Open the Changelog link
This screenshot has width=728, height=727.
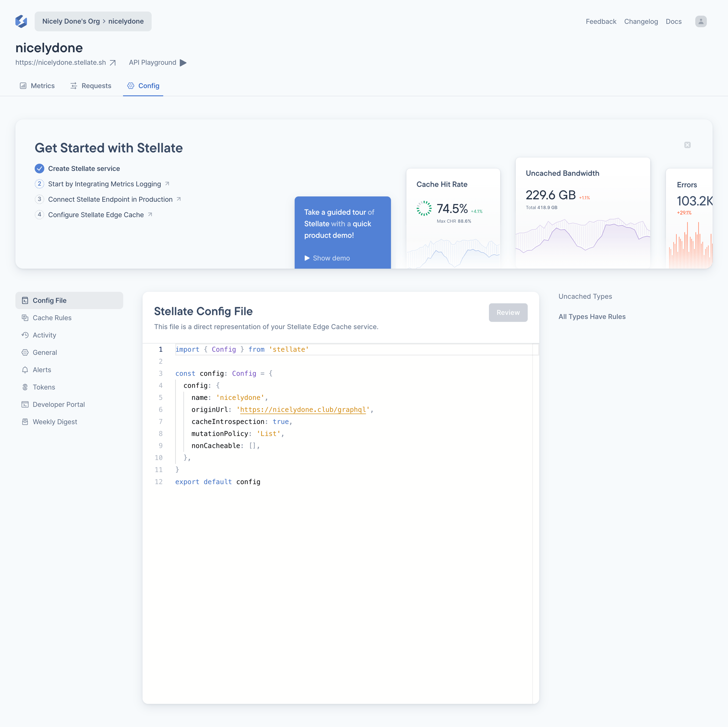pyautogui.click(x=641, y=22)
